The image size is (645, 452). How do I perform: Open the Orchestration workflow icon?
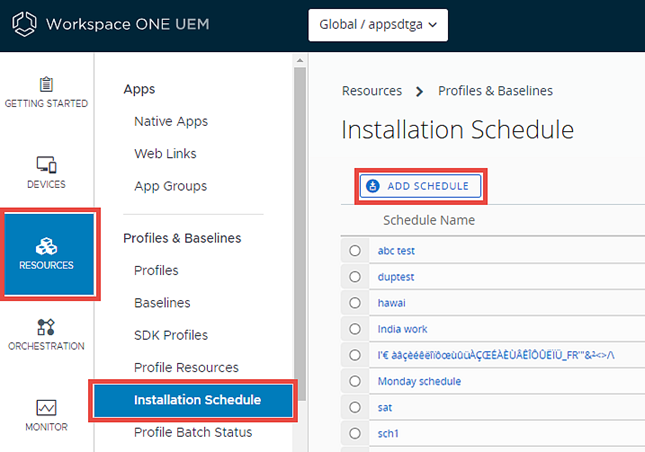pyautogui.click(x=46, y=327)
